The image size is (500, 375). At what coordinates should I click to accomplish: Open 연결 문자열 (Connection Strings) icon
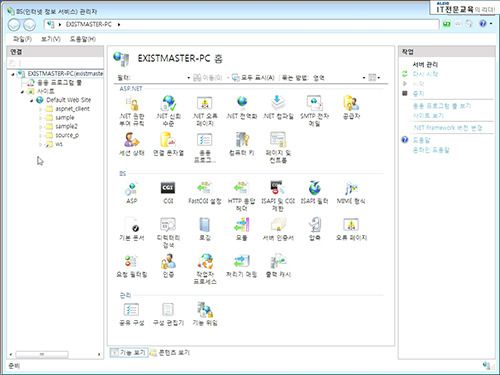coord(168,144)
